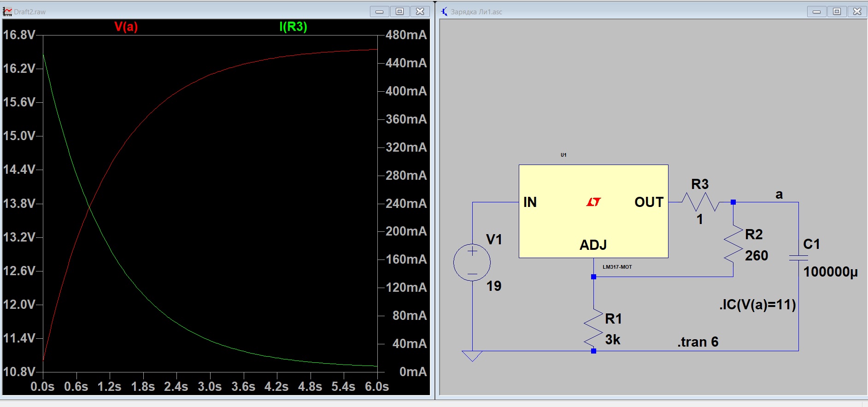Click the .tran 6 simulation directive
Screen dimensions: 868x407
[698, 342]
